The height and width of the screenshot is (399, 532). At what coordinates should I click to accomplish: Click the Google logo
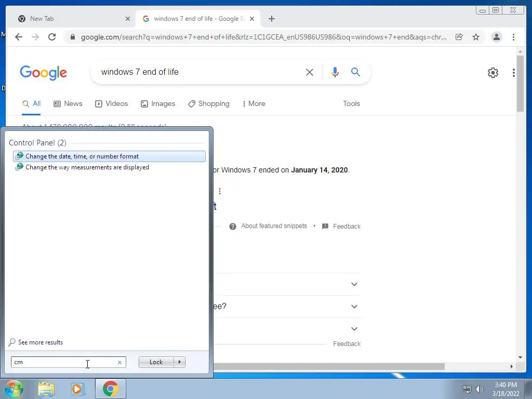click(x=44, y=73)
